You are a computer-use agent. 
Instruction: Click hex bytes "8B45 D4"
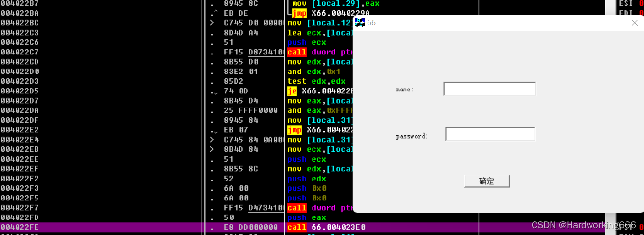pos(241,101)
